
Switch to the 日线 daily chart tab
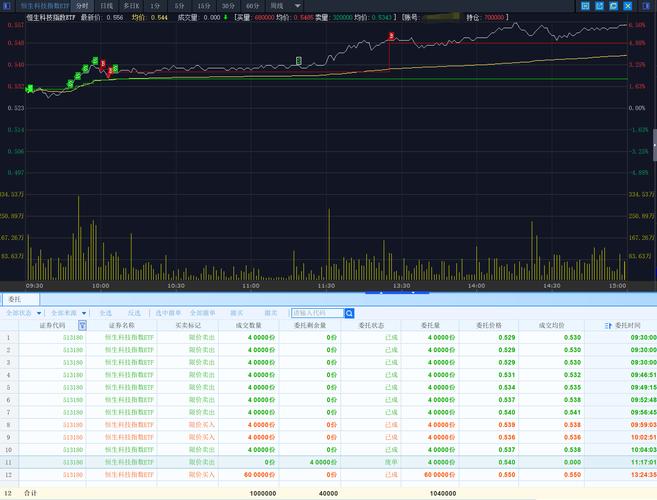106,6
